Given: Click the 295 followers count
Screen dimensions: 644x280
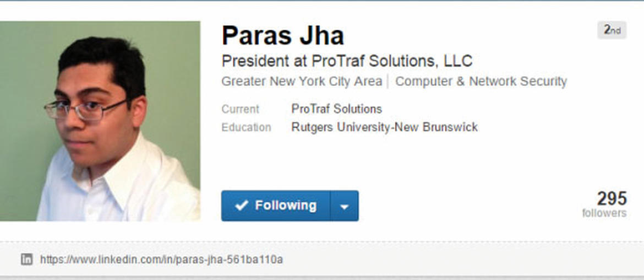Looking at the screenshot, I should click(x=612, y=198).
